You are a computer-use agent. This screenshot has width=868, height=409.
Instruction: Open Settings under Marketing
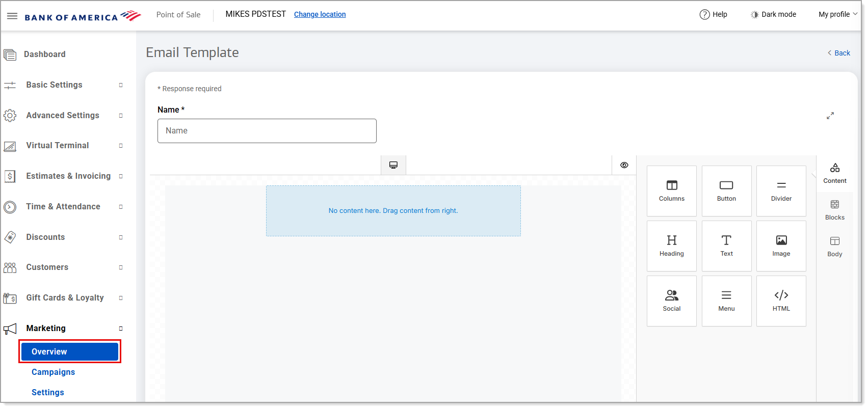(48, 393)
